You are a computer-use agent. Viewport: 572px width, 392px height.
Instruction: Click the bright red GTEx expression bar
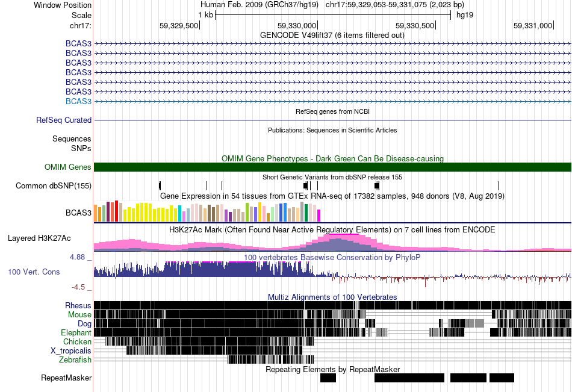pyautogui.click(x=116, y=211)
